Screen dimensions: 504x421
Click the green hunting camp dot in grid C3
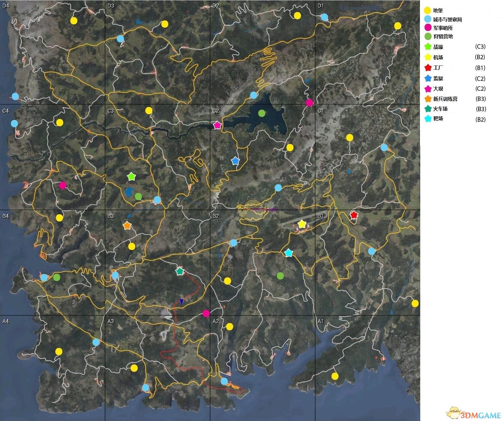coord(138,197)
